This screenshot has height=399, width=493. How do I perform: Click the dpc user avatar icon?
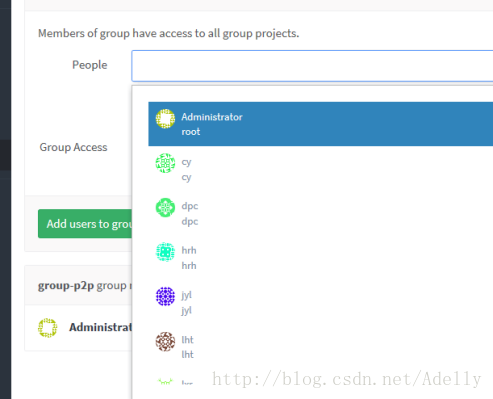pyautogui.click(x=165, y=208)
